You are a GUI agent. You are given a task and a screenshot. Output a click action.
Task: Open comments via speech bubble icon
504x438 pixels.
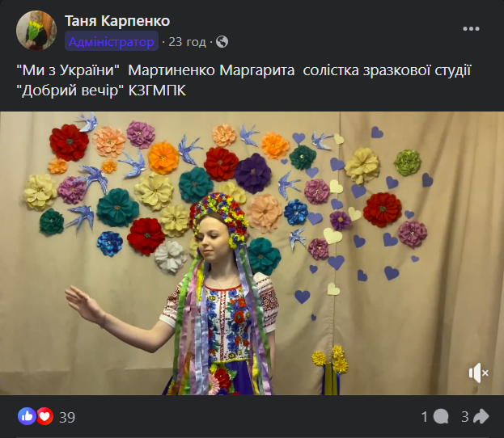pos(441,417)
